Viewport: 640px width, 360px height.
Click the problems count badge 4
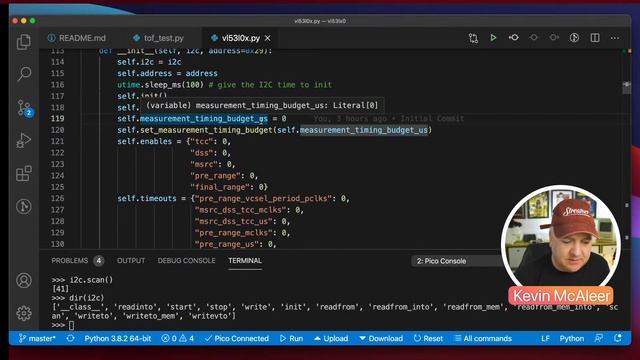coord(98,260)
